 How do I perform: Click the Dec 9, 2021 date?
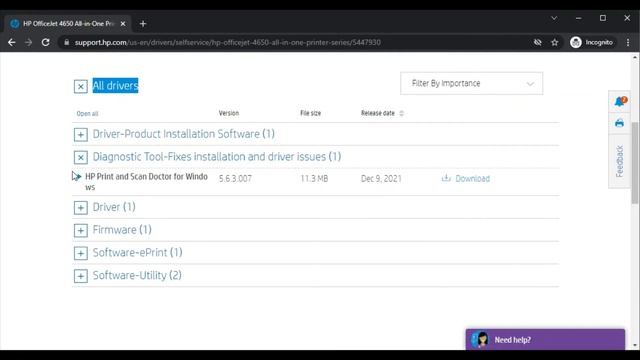pyautogui.click(x=381, y=179)
